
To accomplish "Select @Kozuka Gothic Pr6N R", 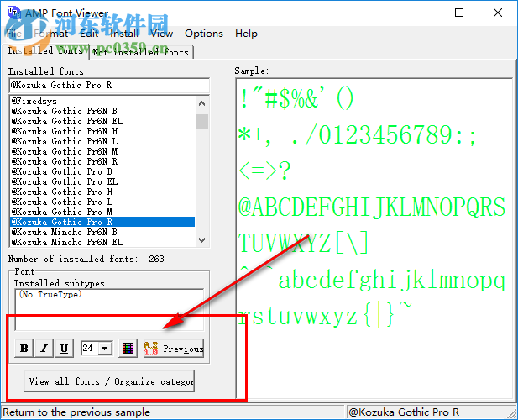I will (x=102, y=161).
